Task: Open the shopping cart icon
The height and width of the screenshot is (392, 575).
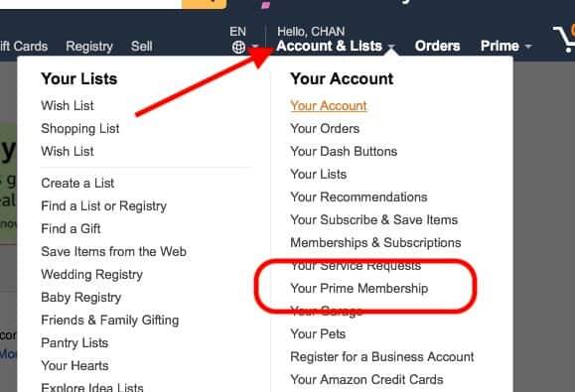Action: (x=564, y=39)
